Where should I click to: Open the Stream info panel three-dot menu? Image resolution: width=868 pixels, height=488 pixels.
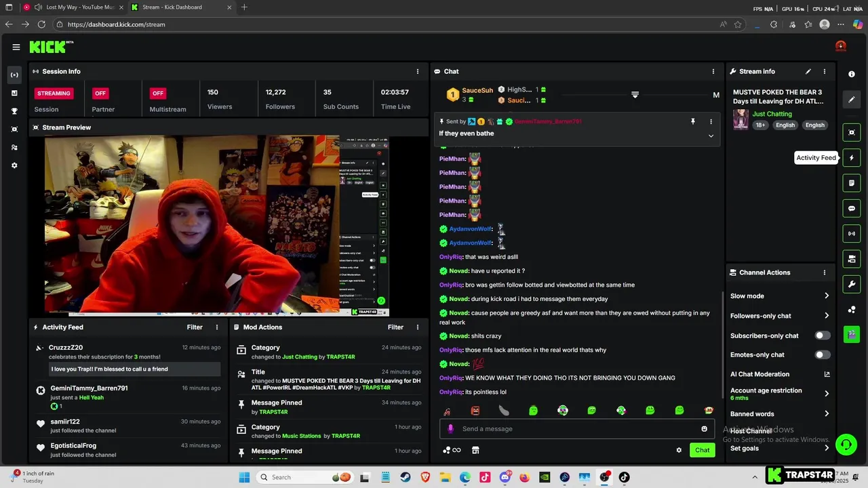click(x=825, y=71)
